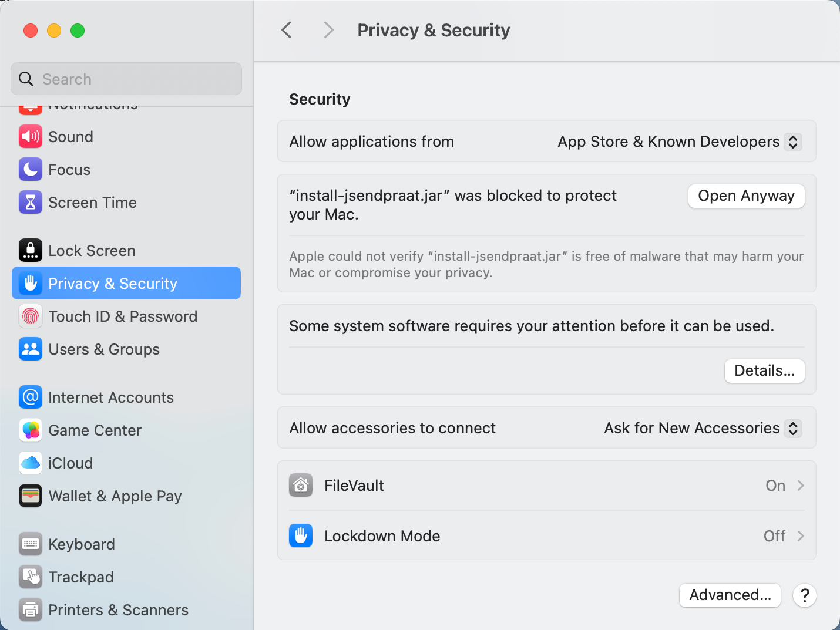The height and width of the screenshot is (630, 840).
Task: Click the Security section heading
Action: pos(320,99)
